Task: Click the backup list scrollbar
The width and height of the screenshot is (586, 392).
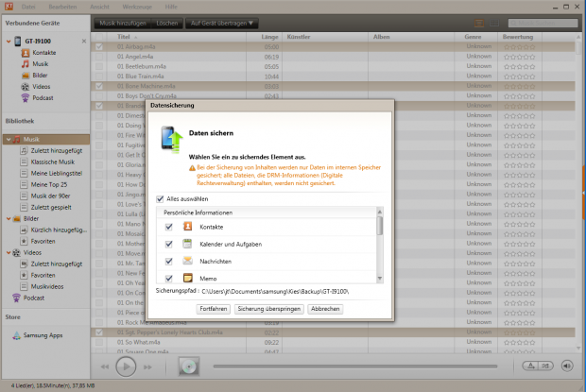Action: coord(380,227)
